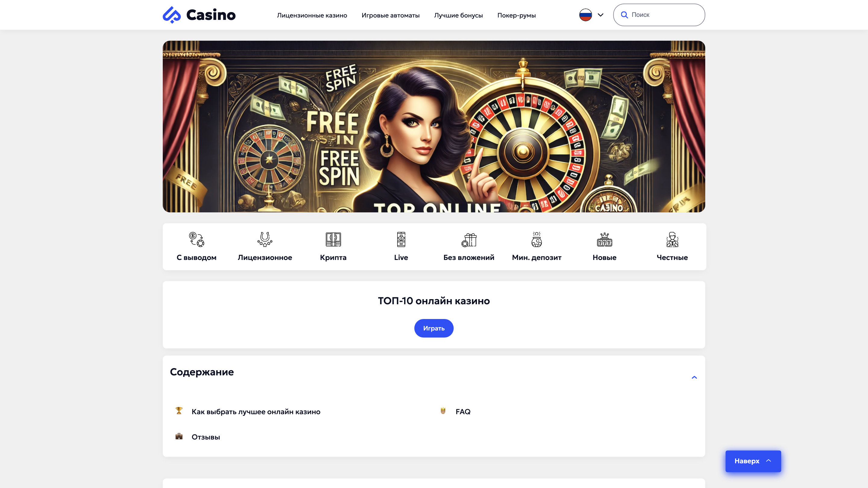Select the 'Честные' dealer icon
This screenshot has width=868, height=488.
pyautogui.click(x=672, y=239)
